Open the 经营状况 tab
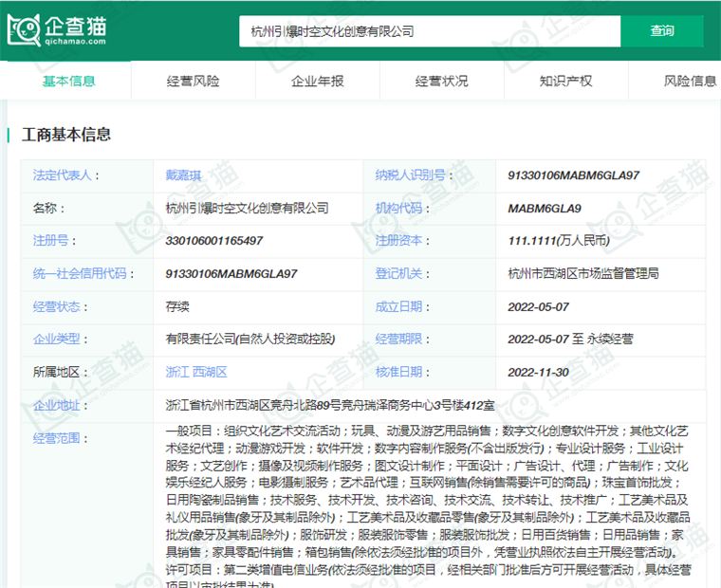721x588 pixels. pyautogui.click(x=441, y=81)
